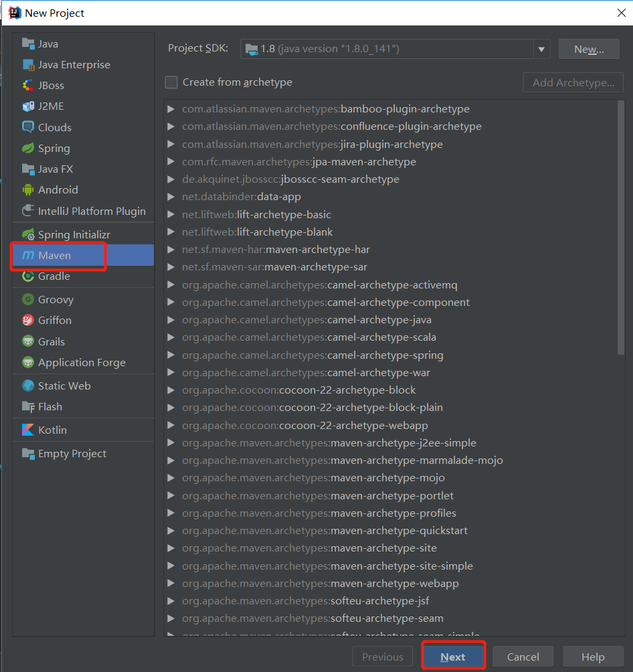633x672 pixels.
Task: Click the Griffon icon
Action: pos(28,320)
